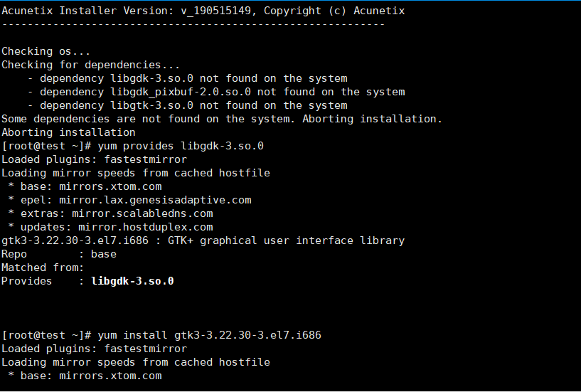Click the 'Matched from:' line
This screenshot has height=392, width=581.
pyautogui.click(x=43, y=267)
